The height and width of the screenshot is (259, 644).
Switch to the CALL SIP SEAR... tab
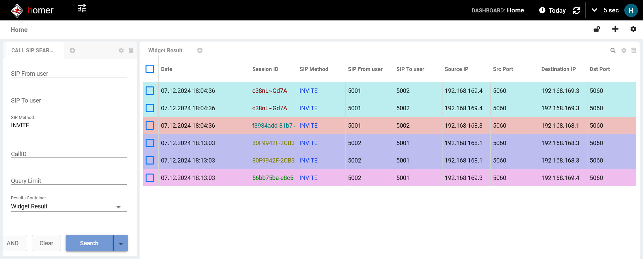pos(32,50)
